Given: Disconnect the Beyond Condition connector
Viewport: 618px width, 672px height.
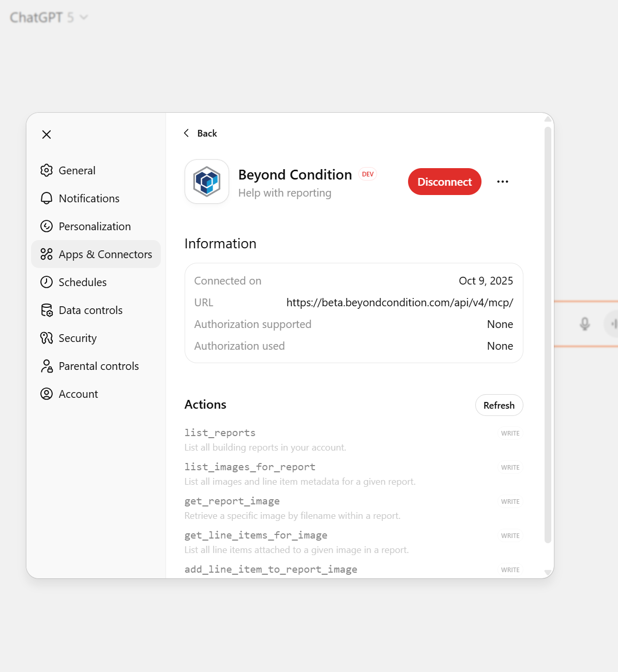Looking at the screenshot, I should point(445,182).
